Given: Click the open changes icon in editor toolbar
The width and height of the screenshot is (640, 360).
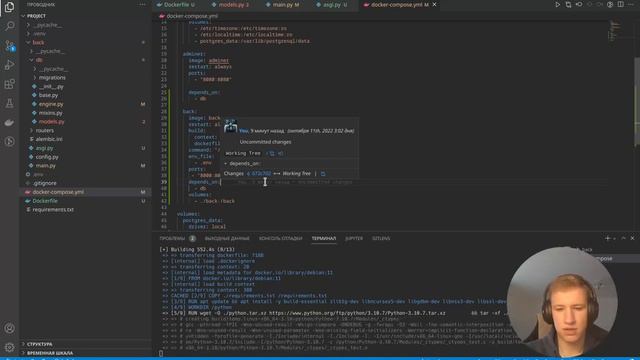Looking at the screenshot, I should tap(568, 4).
